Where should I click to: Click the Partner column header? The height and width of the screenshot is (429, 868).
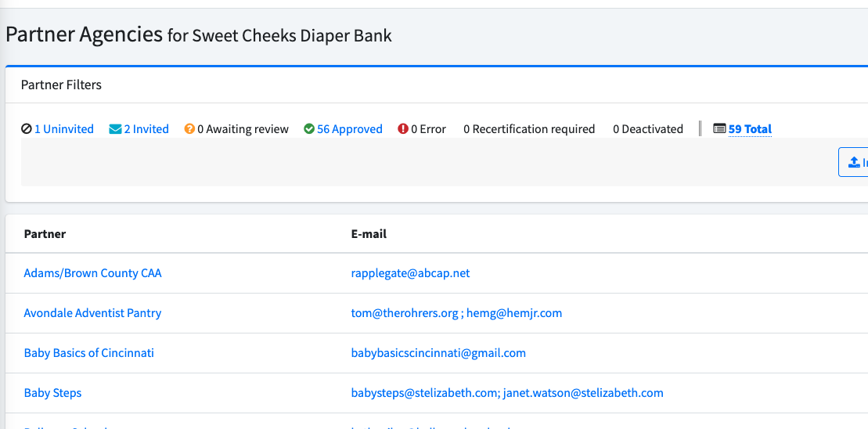(45, 233)
